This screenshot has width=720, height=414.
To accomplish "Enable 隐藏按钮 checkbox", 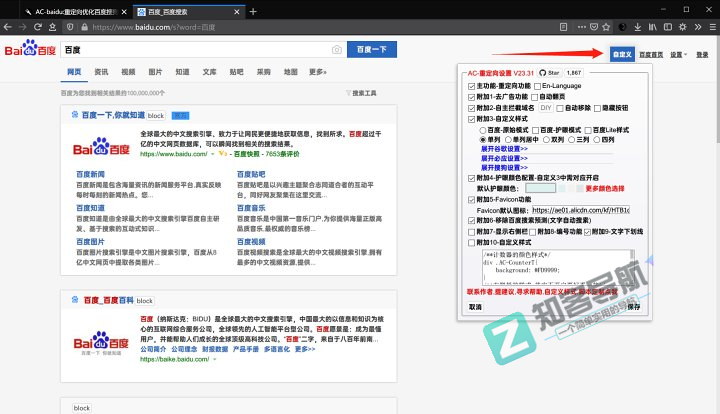I will click(x=597, y=108).
